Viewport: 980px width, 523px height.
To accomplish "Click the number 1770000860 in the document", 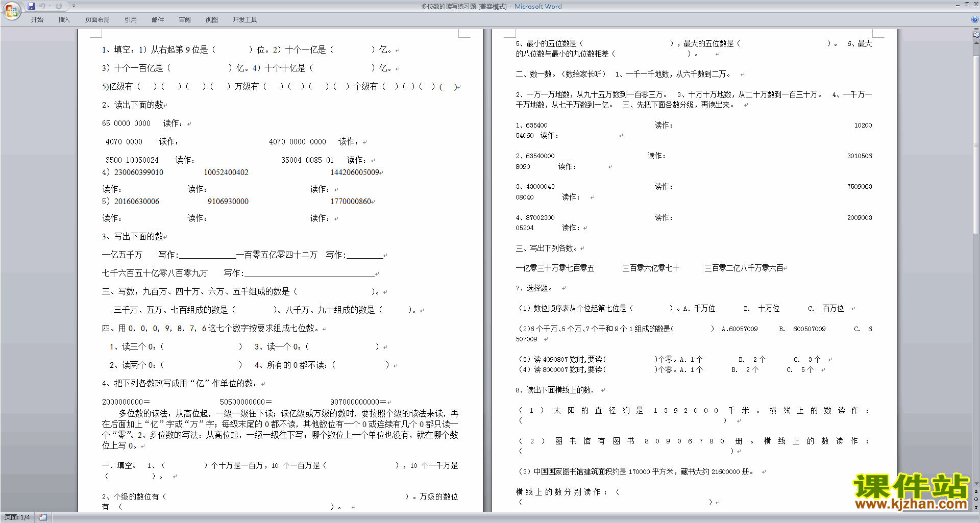I will (x=351, y=202).
